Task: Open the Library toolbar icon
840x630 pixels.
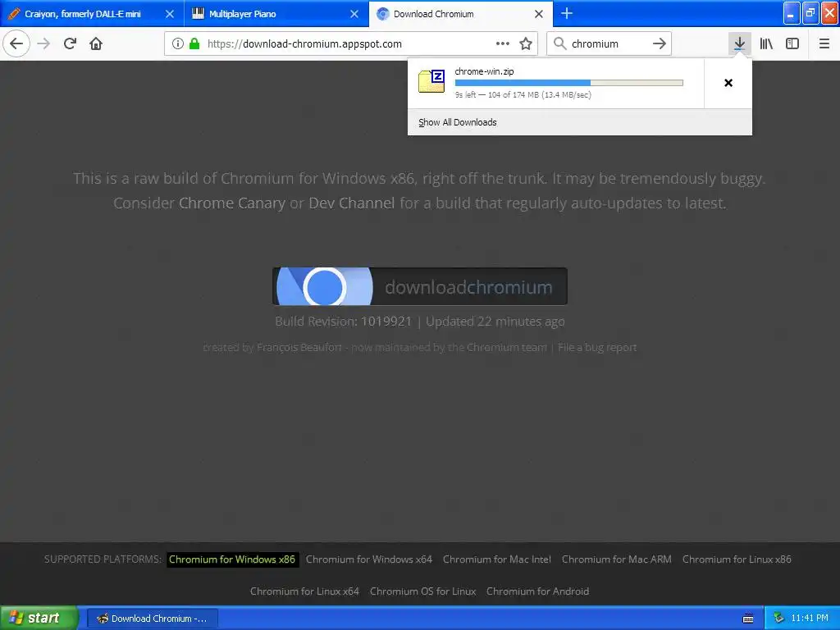Action: [766, 43]
